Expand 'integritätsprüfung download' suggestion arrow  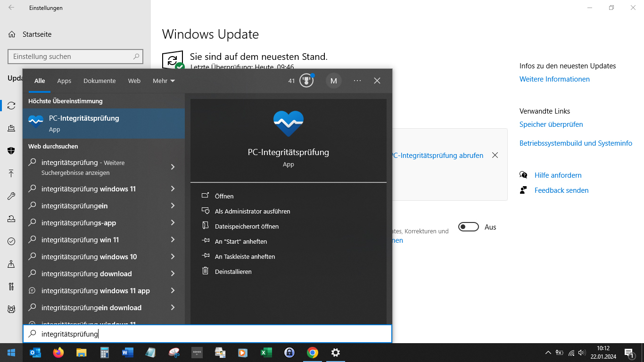(173, 273)
